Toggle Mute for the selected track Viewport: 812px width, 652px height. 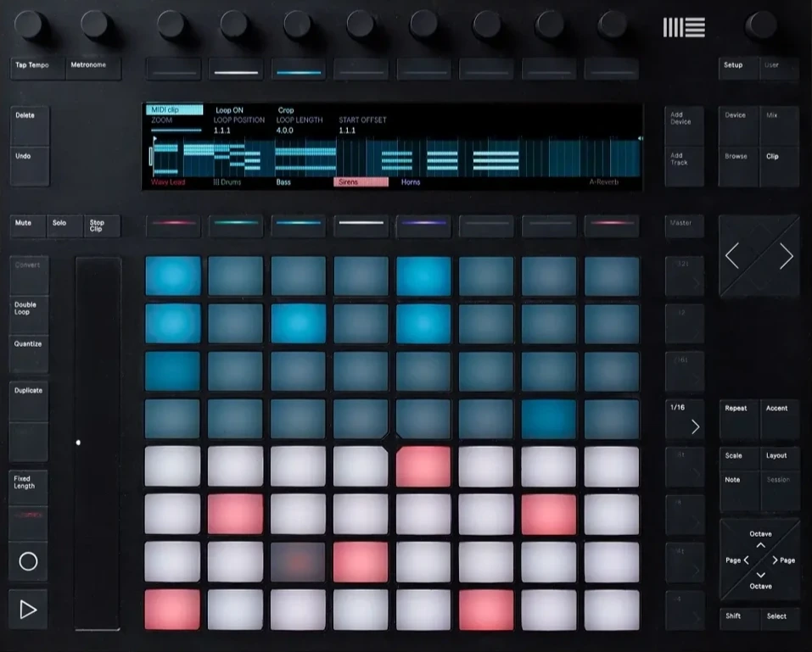pyautogui.click(x=28, y=226)
